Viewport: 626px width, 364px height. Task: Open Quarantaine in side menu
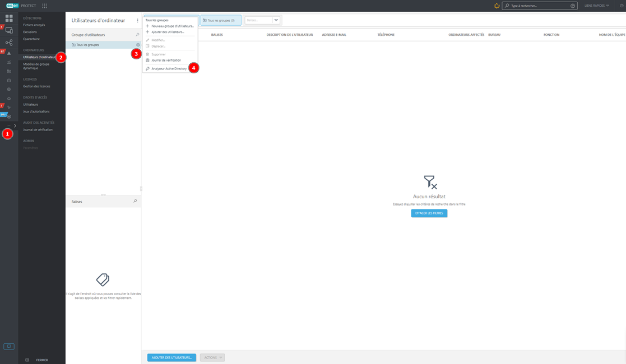[31, 39]
